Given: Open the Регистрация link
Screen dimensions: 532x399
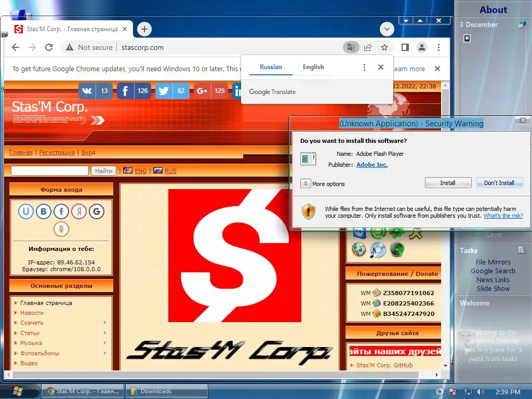Looking at the screenshot, I should pos(57,152).
